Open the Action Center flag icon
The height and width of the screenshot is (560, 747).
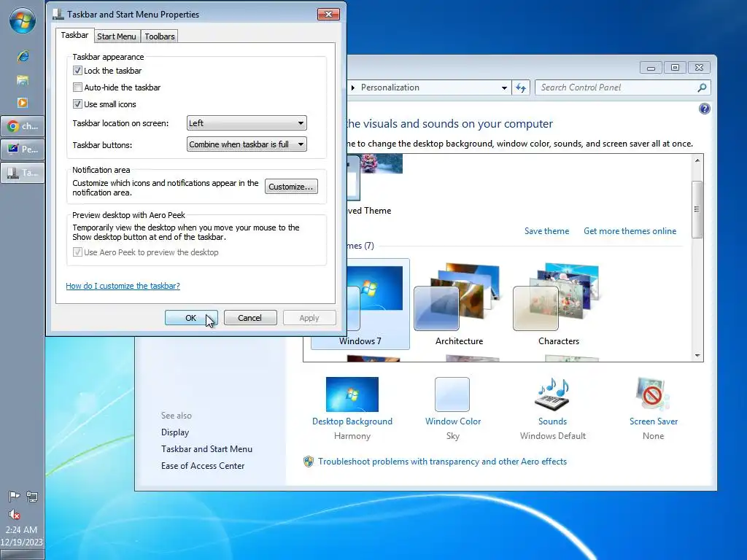tap(14, 497)
